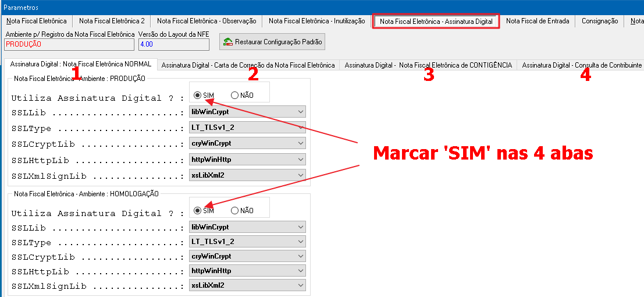The height and width of the screenshot is (297, 644).
Task: Click Versão do Layout field showing 4.00
Action: point(174,44)
